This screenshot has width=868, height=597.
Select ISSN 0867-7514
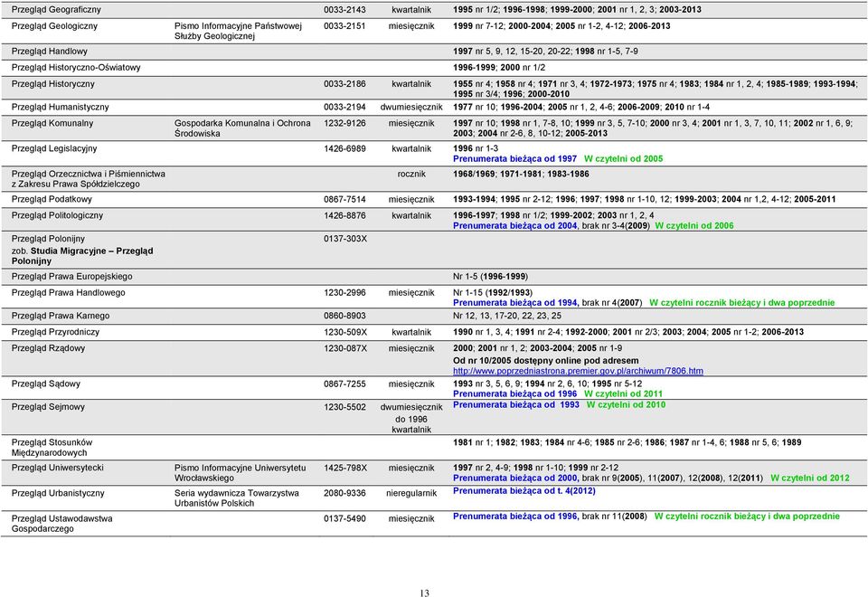click(x=344, y=199)
